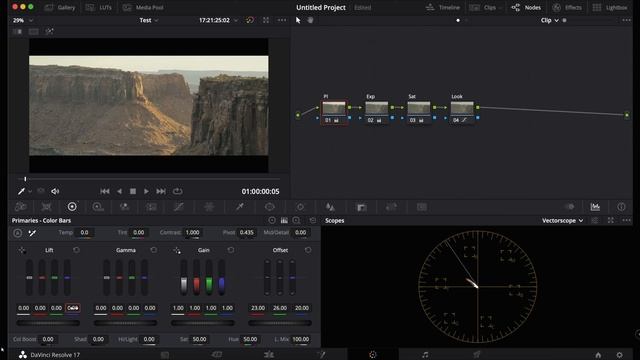Reset Gain controls
640x360 pixels.
pos(231,250)
